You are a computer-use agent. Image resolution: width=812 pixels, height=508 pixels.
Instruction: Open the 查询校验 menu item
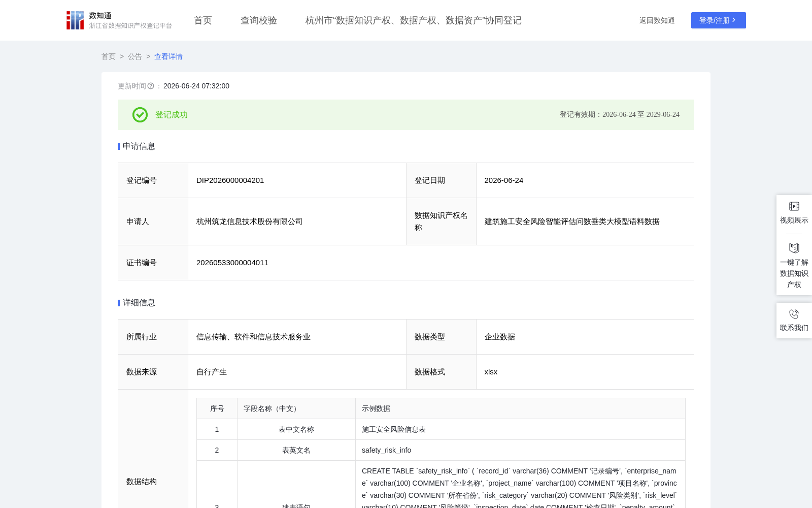[x=259, y=20]
